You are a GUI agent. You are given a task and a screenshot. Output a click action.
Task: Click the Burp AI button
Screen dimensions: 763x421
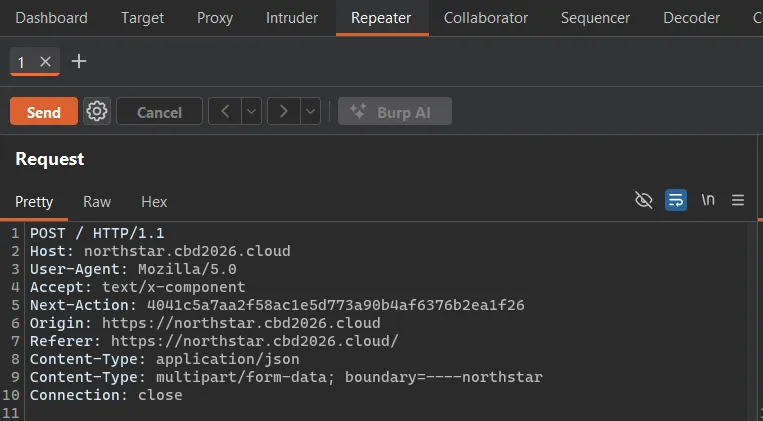tap(395, 111)
